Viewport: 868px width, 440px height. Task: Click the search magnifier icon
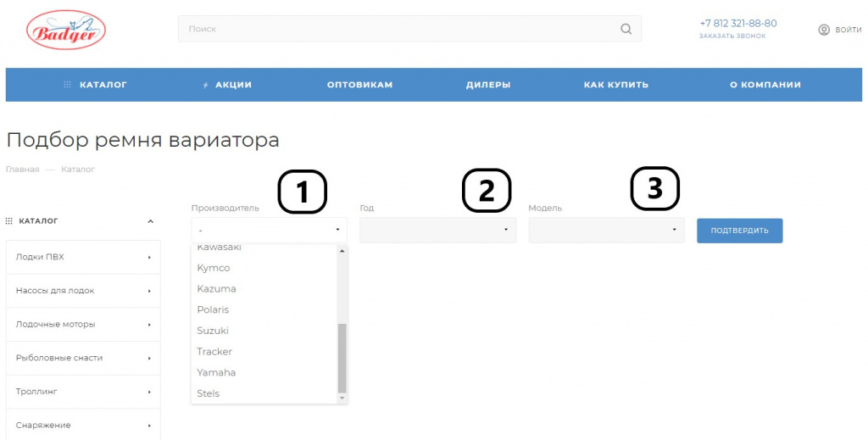pyautogui.click(x=626, y=29)
